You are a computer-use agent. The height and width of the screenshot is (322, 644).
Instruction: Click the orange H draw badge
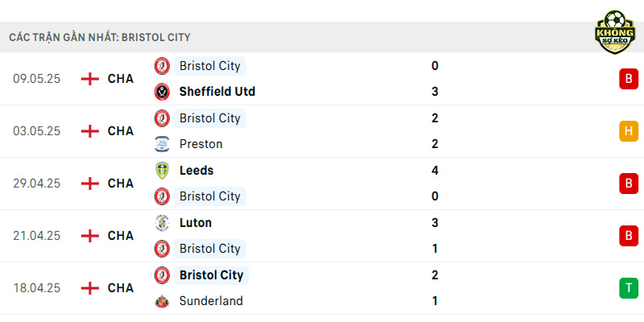click(629, 131)
